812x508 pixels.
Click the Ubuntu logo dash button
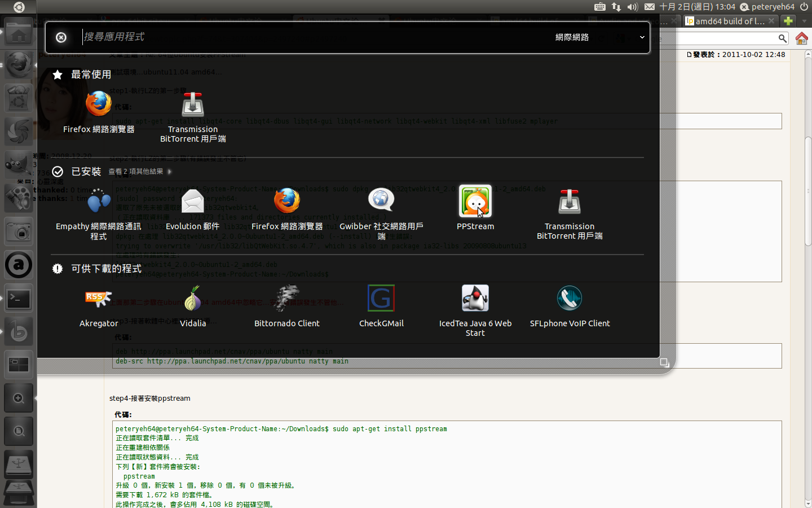pos(19,7)
